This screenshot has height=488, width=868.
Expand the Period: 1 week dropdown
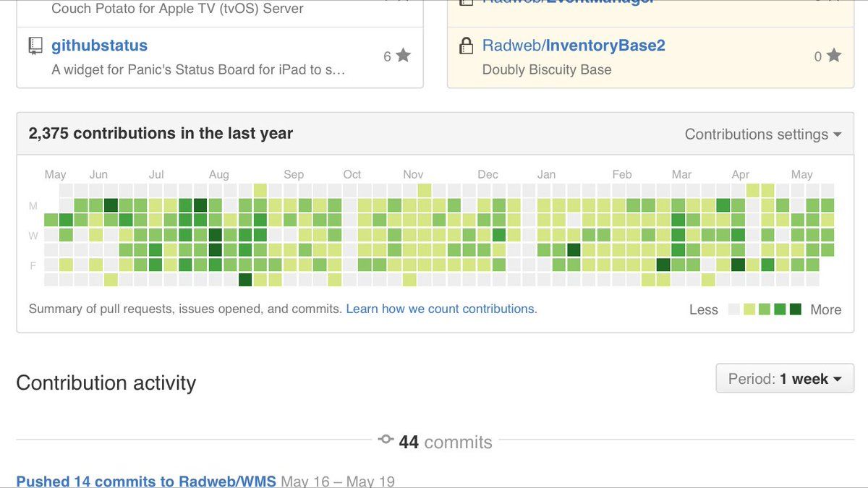click(x=785, y=379)
